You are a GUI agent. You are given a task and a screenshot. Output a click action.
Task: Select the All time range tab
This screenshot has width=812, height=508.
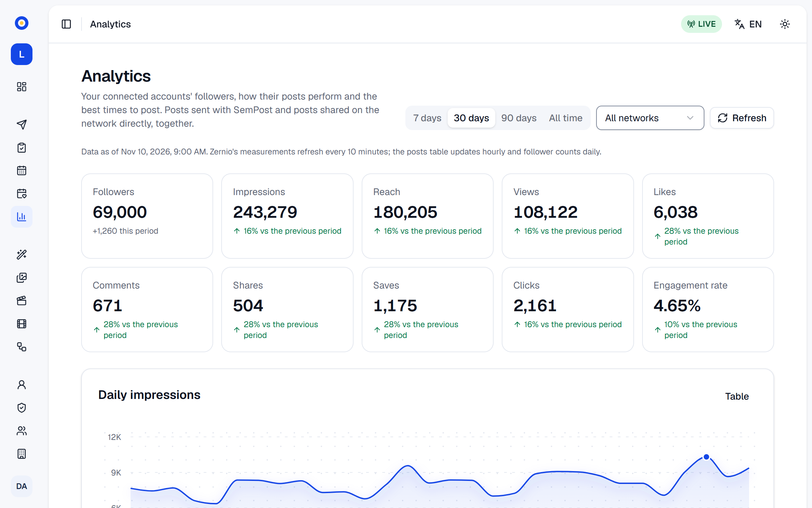coord(565,118)
